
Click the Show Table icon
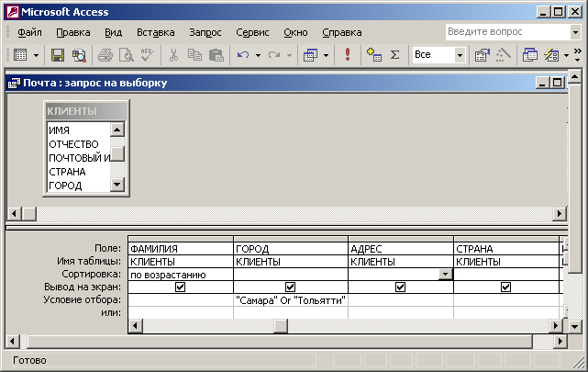tap(374, 55)
